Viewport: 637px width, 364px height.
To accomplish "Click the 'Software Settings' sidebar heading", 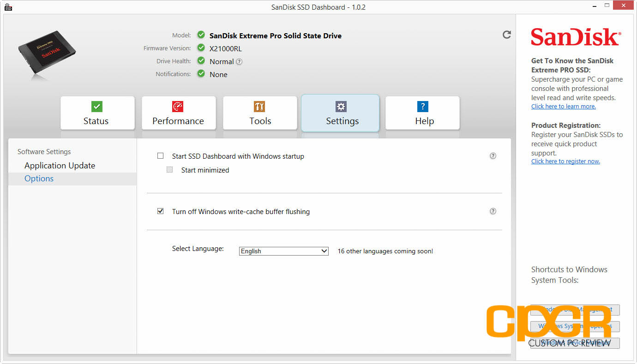I will (x=44, y=152).
